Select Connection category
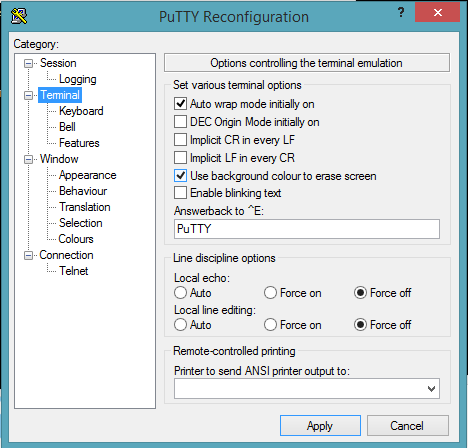This screenshot has height=448, width=468. click(66, 255)
